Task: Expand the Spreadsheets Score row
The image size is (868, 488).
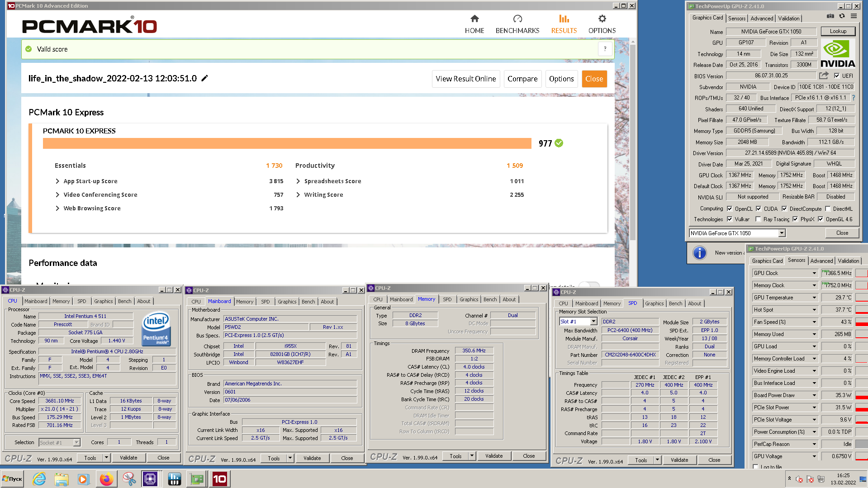Action: [298, 181]
